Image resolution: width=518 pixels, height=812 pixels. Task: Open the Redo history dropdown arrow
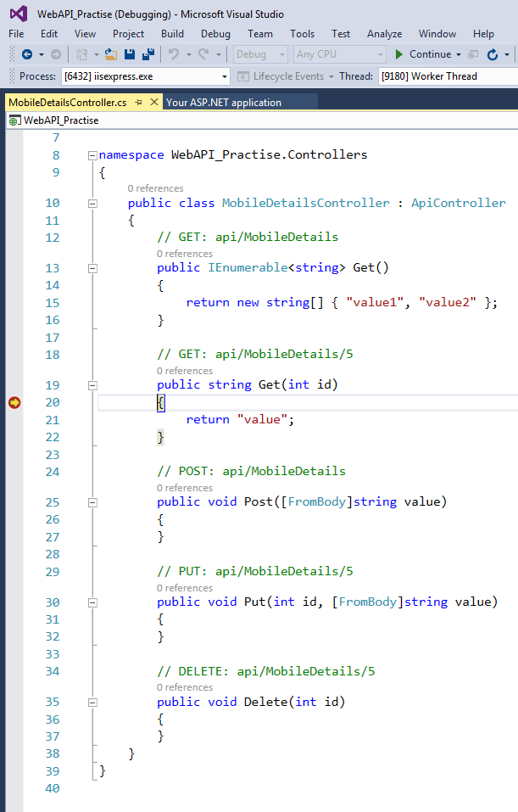tap(219, 54)
